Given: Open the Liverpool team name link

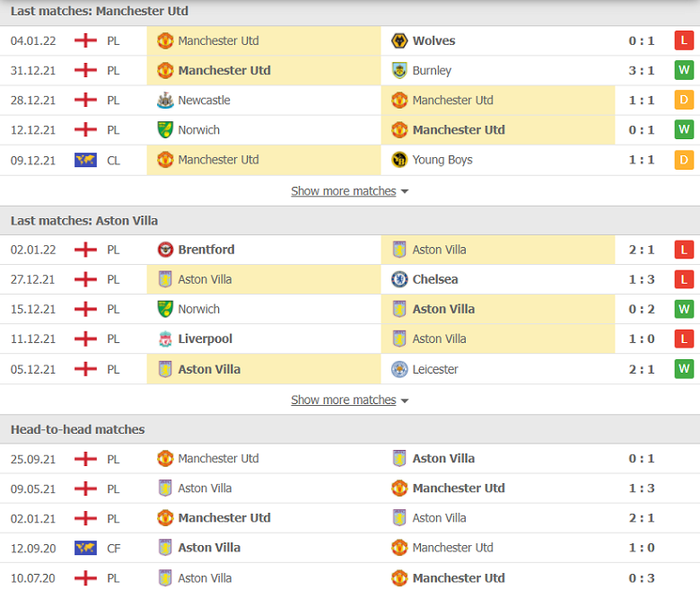Looking at the screenshot, I should coord(205,339).
